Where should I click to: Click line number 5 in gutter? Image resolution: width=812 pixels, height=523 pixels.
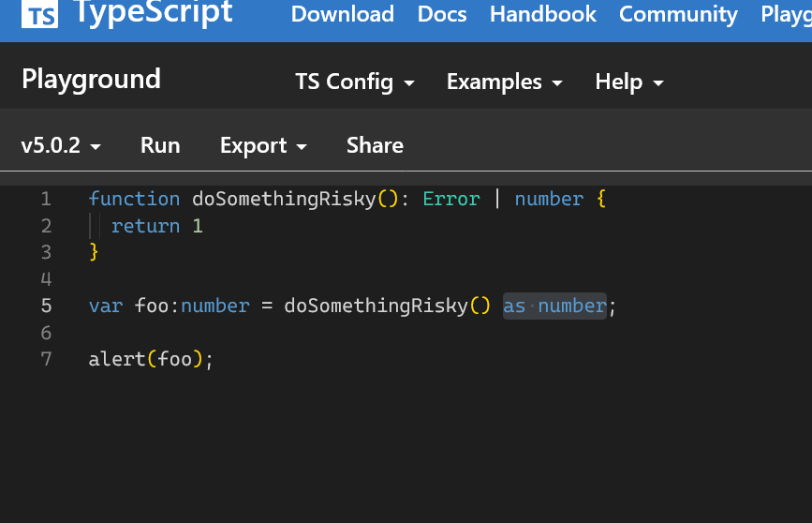click(46, 306)
